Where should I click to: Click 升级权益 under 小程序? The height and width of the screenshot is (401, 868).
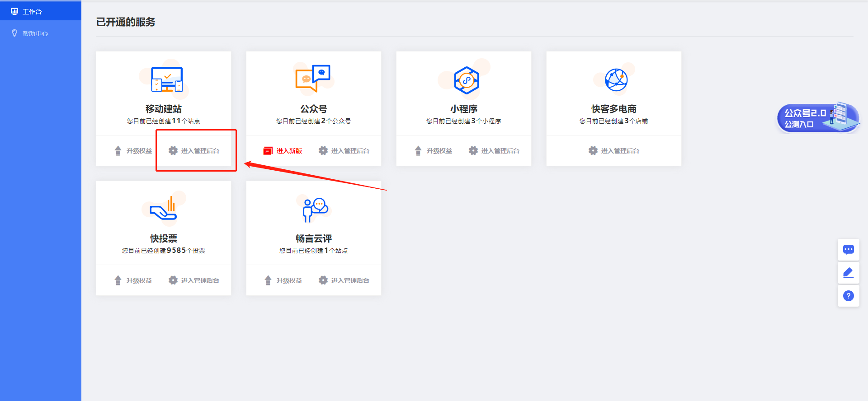[434, 151]
